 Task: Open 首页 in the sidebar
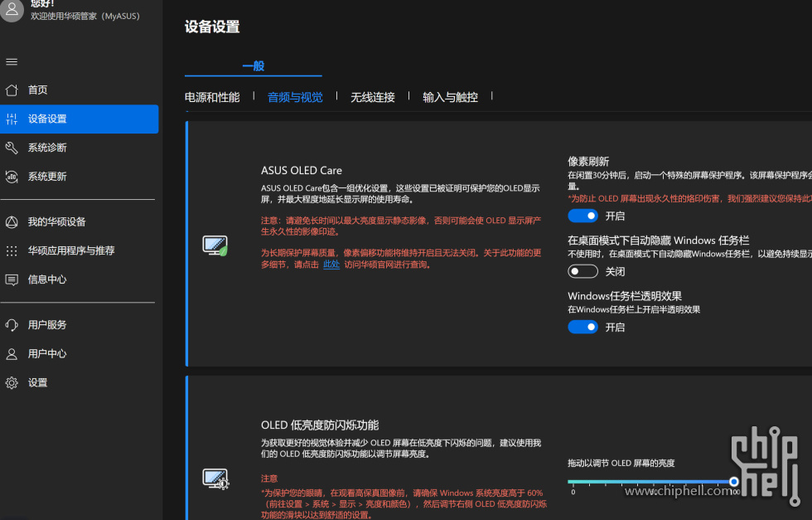pos(80,90)
